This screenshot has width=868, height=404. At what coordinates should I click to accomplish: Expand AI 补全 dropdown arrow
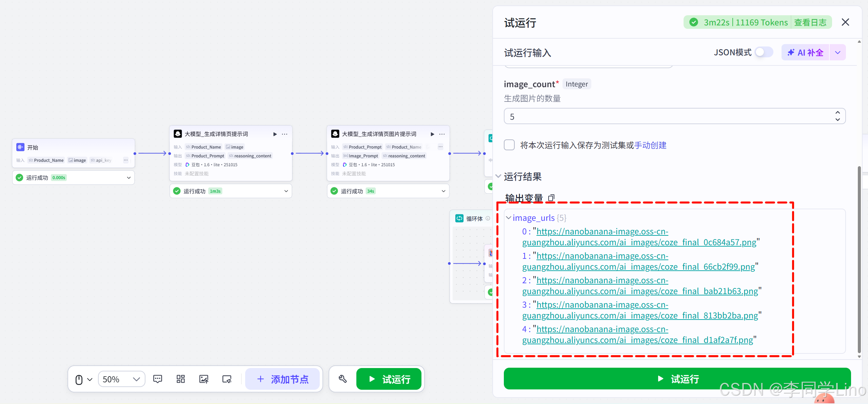coord(837,53)
